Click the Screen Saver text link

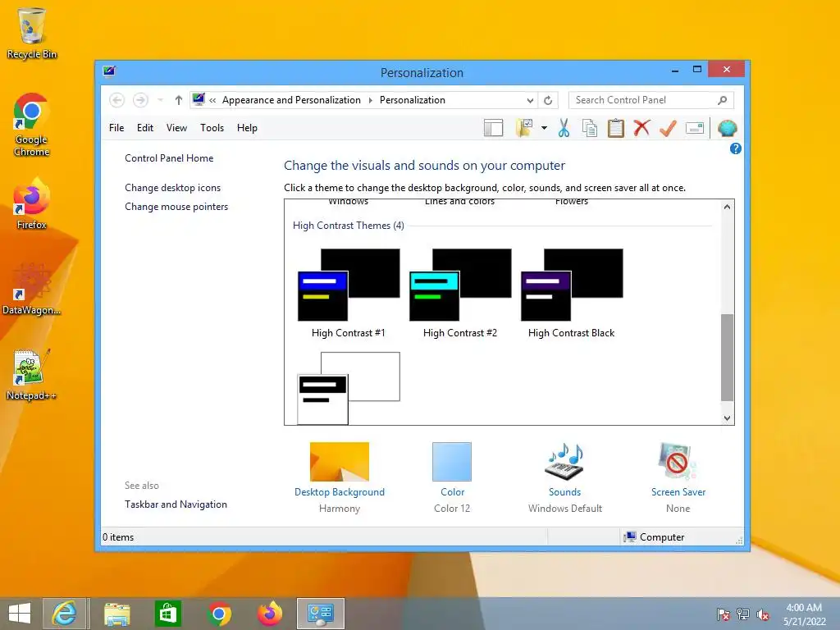678,492
